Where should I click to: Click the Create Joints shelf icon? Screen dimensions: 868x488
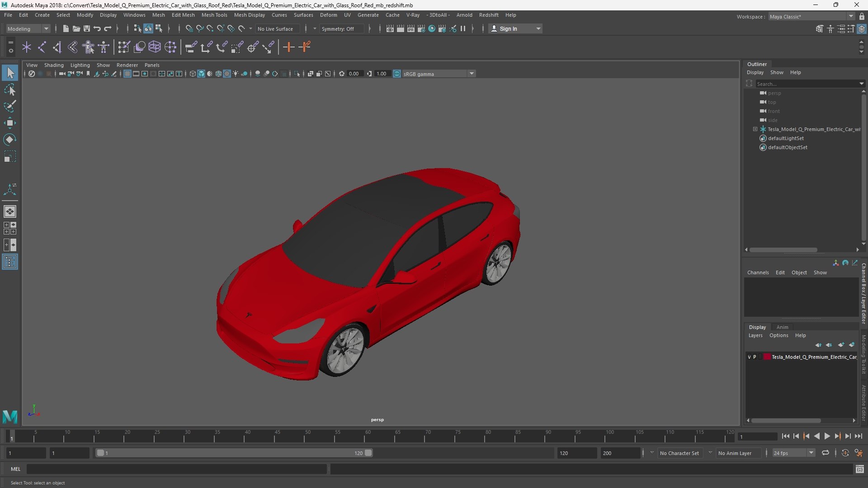pyautogui.click(x=42, y=47)
